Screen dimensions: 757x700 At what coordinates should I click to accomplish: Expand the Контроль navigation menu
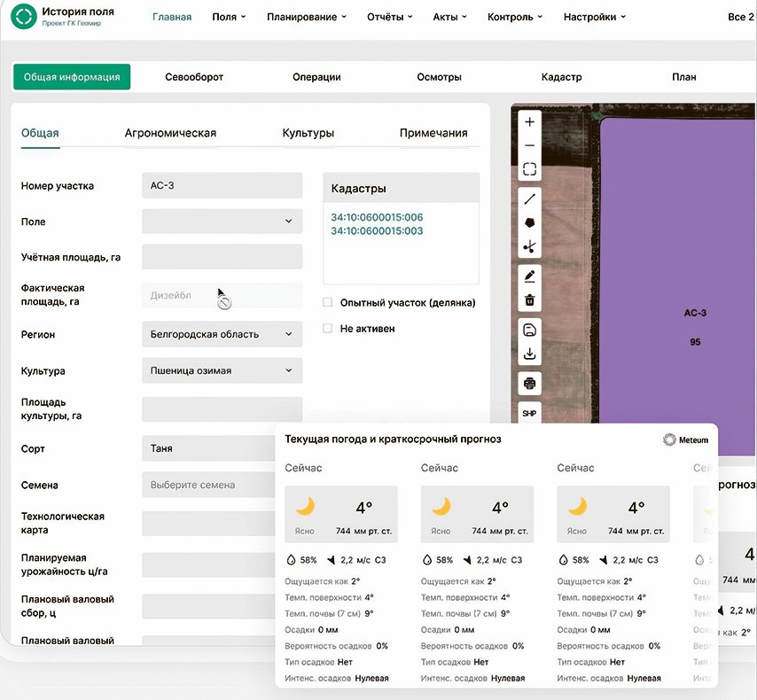[x=515, y=17]
